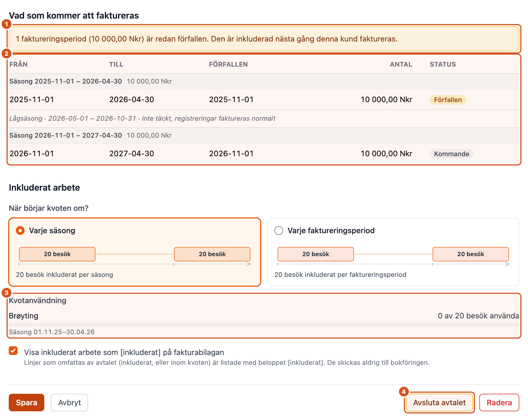The height and width of the screenshot is (420, 528).
Task: Click the 'Brøyting' quota label
Action: click(24, 316)
